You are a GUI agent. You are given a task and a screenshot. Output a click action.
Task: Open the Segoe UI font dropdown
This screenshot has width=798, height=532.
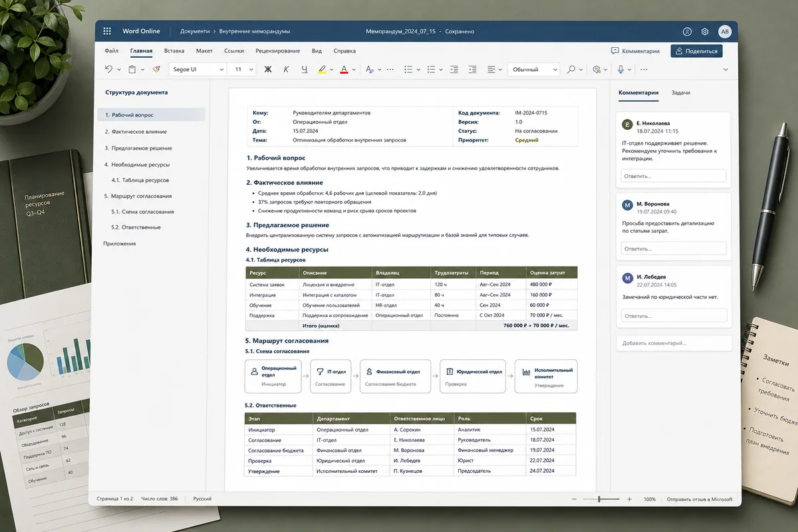pyautogui.click(x=197, y=69)
